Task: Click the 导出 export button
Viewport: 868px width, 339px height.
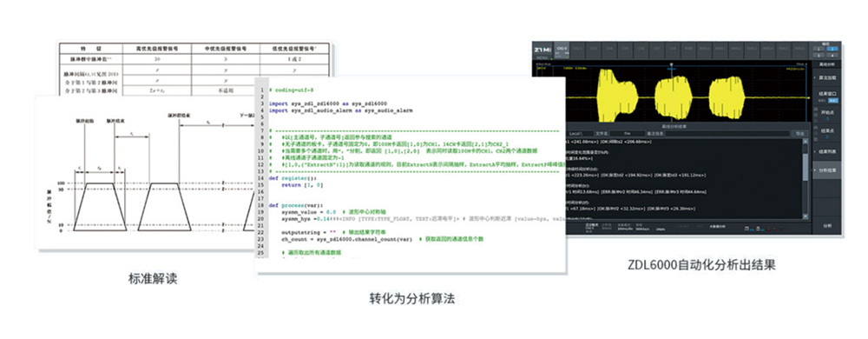Action: (799, 134)
